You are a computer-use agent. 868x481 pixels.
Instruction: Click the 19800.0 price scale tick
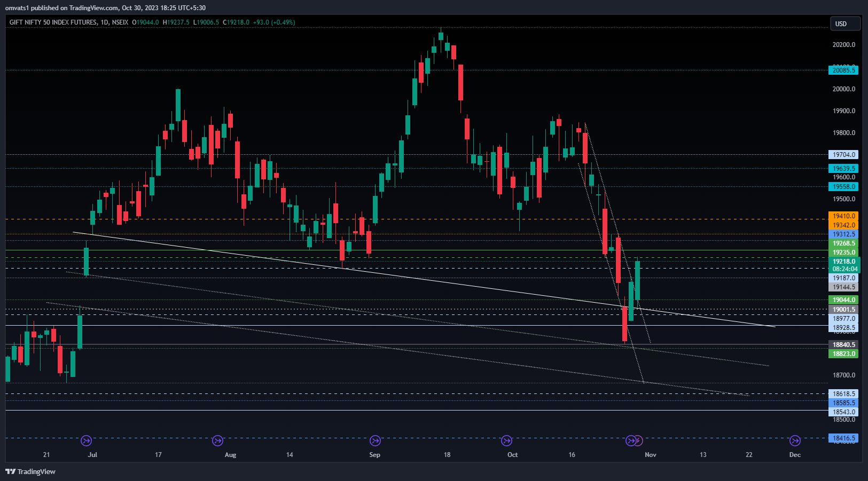click(x=844, y=133)
